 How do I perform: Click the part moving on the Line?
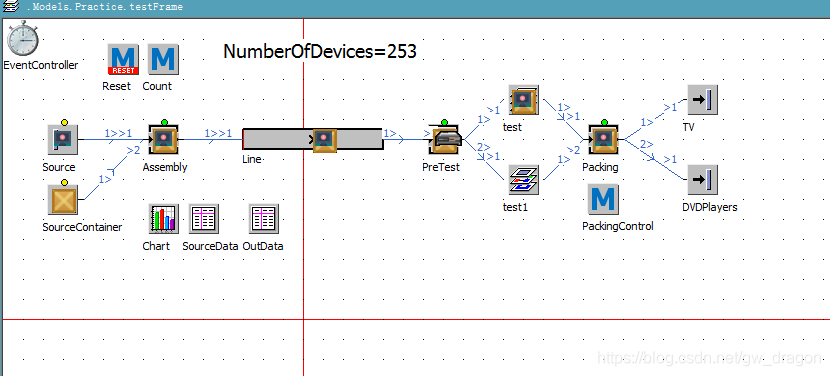[324, 141]
